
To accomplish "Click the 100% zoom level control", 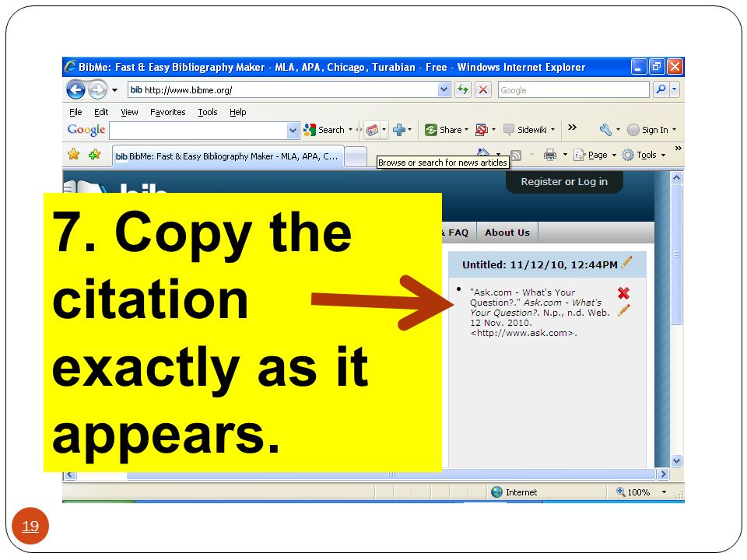I will click(x=633, y=492).
